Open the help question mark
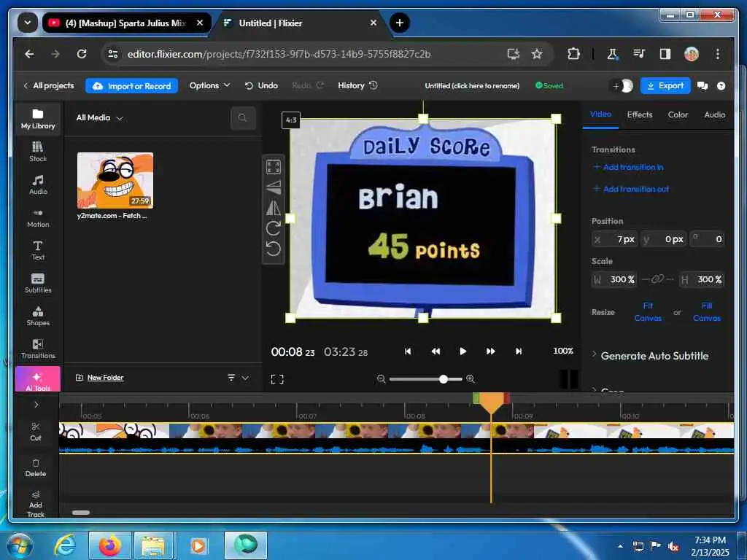Viewport: 747px width, 560px height. point(721,86)
